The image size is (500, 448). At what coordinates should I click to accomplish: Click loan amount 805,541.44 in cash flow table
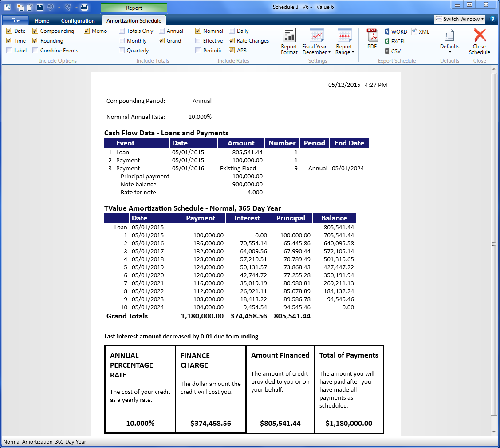pyautogui.click(x=248, y=153)
